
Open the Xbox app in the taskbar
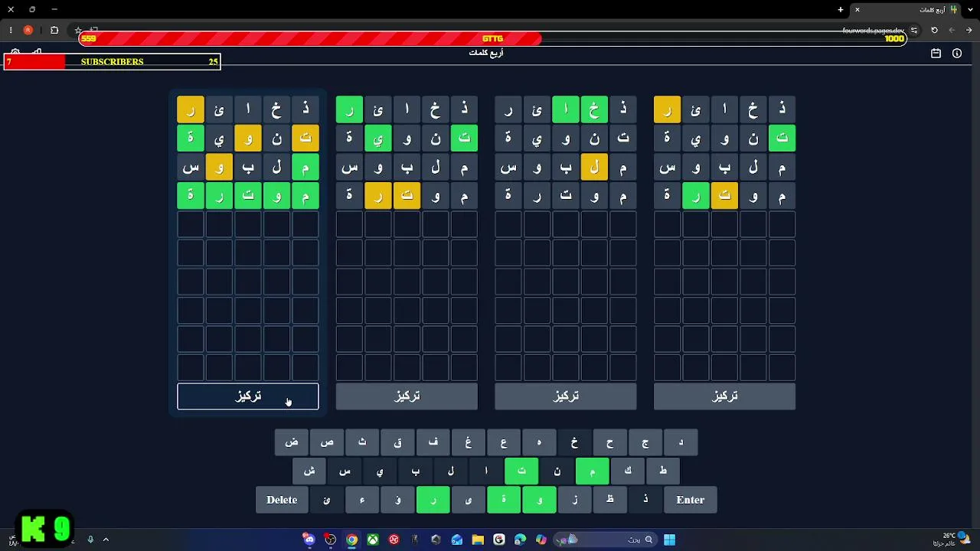tap(373, 540)
